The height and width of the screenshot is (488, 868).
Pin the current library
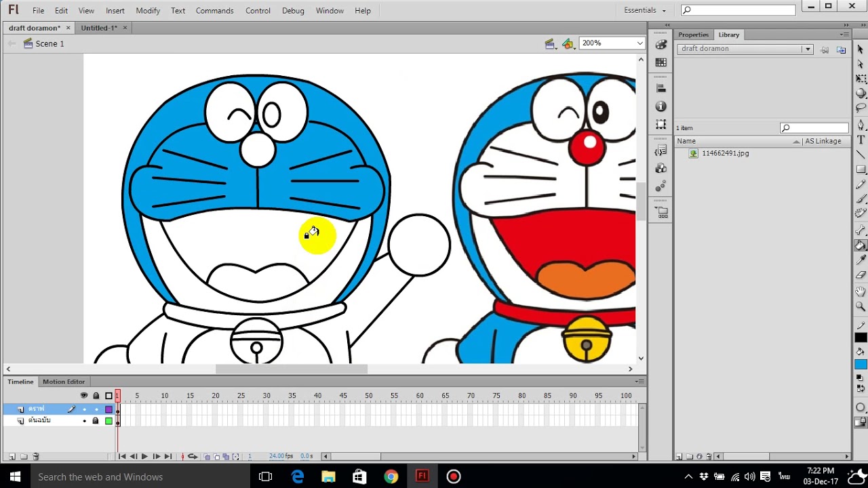coord(825,49)
